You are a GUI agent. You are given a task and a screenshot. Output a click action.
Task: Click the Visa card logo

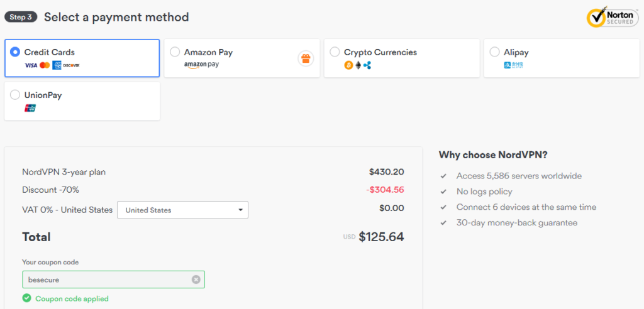31,65
